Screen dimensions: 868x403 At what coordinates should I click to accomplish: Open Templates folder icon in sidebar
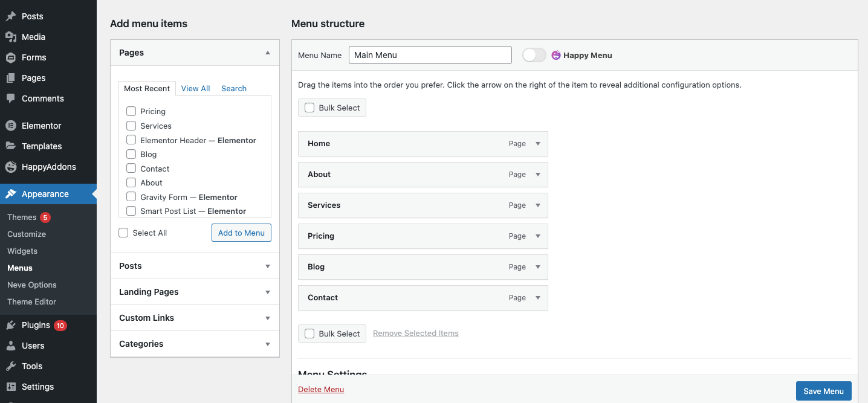click(11, 146)
